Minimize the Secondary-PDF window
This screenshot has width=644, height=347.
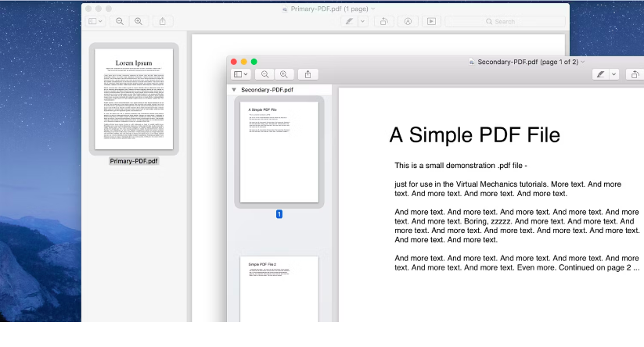click(244, 62)
